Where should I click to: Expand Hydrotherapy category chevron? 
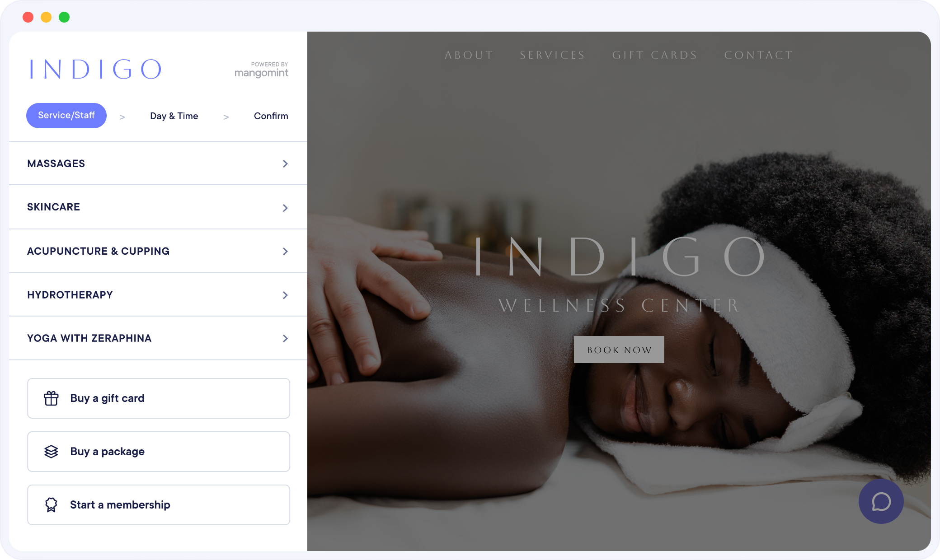tap(285, 295)
